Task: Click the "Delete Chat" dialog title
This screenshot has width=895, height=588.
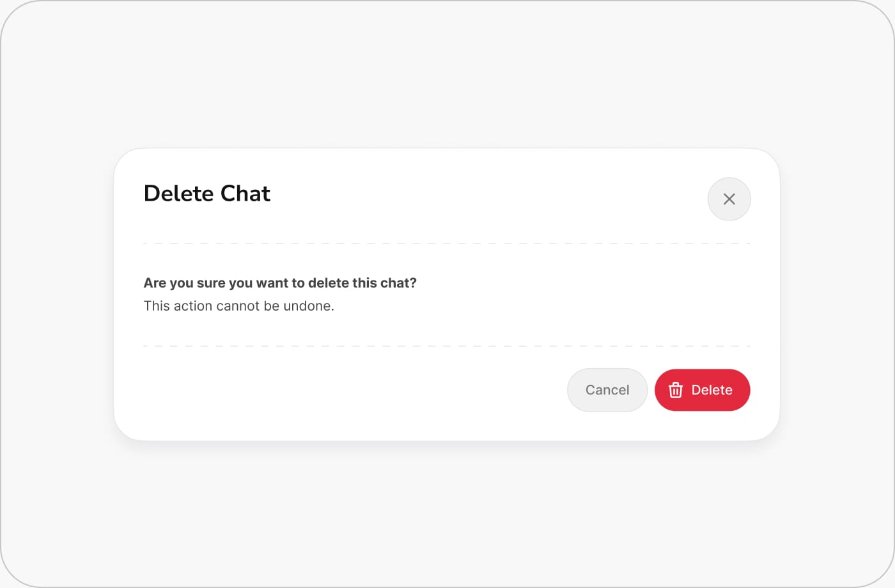Action: (x=206, y=194)
